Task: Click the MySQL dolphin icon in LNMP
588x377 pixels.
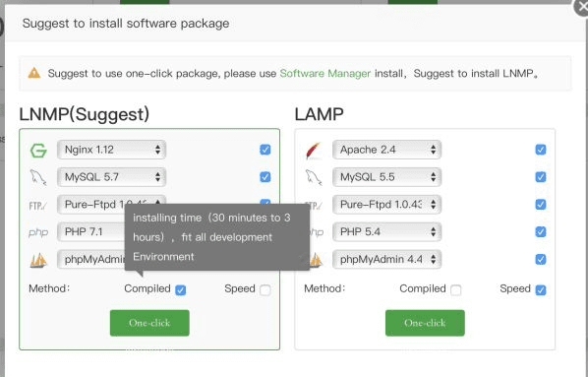Action: [38, 177]
